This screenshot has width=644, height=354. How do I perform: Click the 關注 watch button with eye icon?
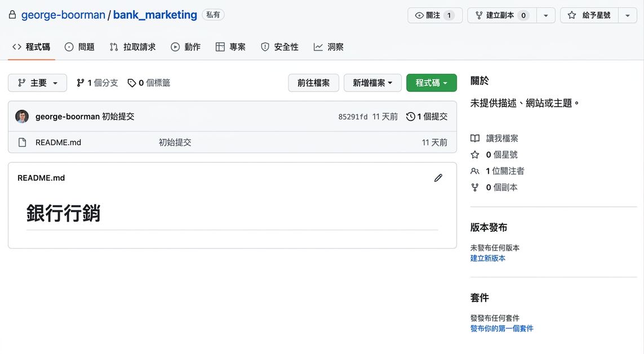(435, 15)
